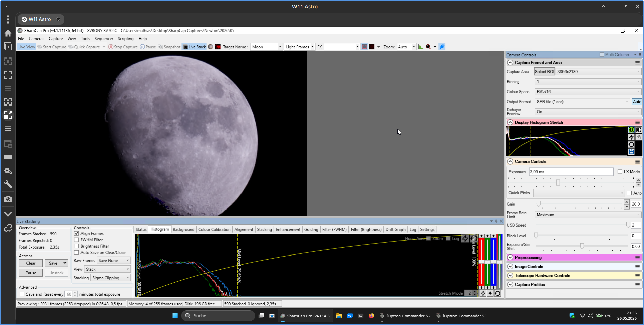
Task: Switch to the Enhancement tab
Action: click(288, 230)
